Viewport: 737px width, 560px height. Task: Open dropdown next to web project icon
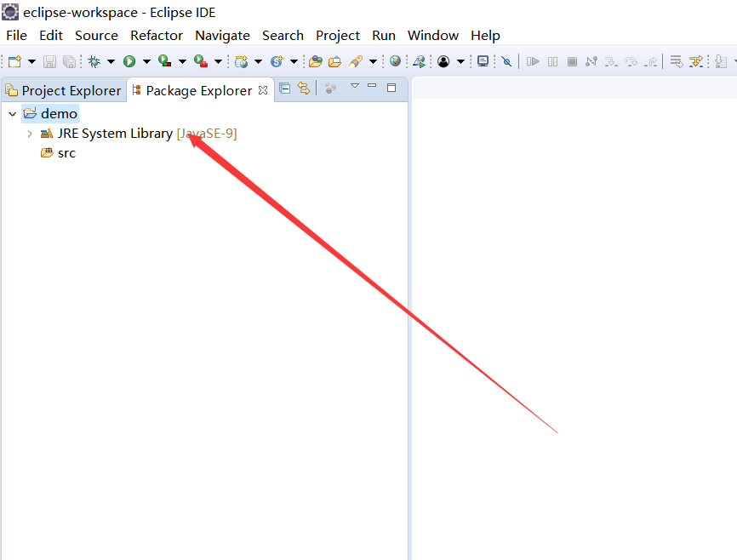(258, 61)
